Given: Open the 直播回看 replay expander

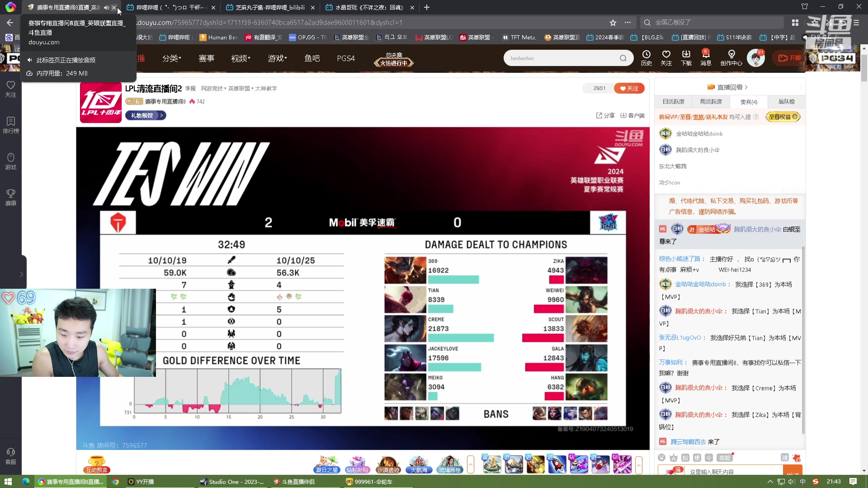Looking at the screenshot, I should click(727, 87).
